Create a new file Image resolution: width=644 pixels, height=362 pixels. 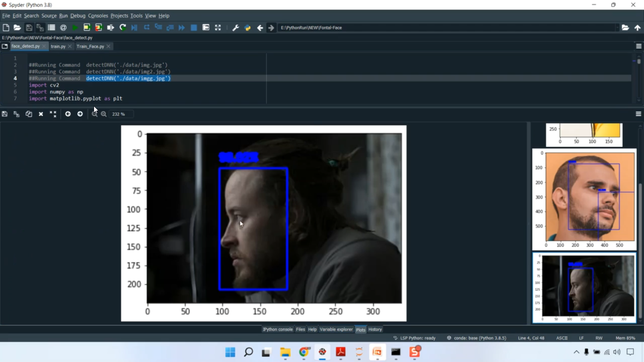(x=6, y=27)
